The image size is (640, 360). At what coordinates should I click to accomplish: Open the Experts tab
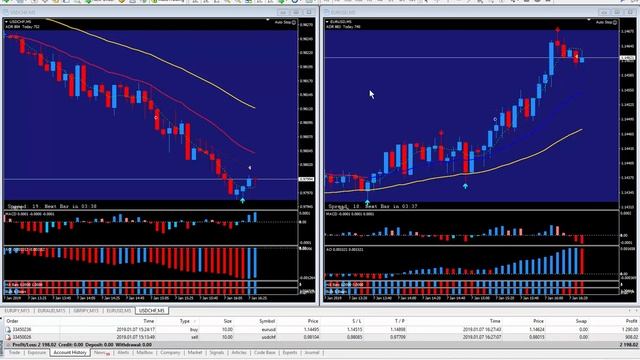pyautogui.click(x=290, y=353)
